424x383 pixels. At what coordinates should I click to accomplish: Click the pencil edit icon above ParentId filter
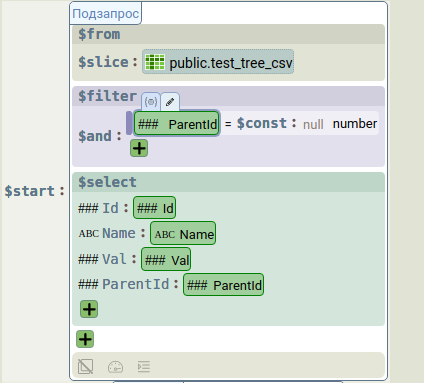click(170, 102)
